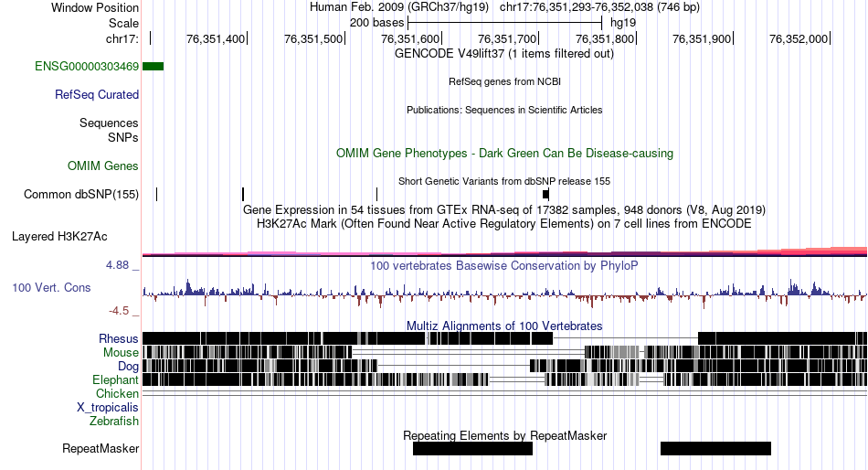This screenshot has width=868, height=470.
Task: Click the leftmost dbSNP variant tick
Action: point(156,195)
